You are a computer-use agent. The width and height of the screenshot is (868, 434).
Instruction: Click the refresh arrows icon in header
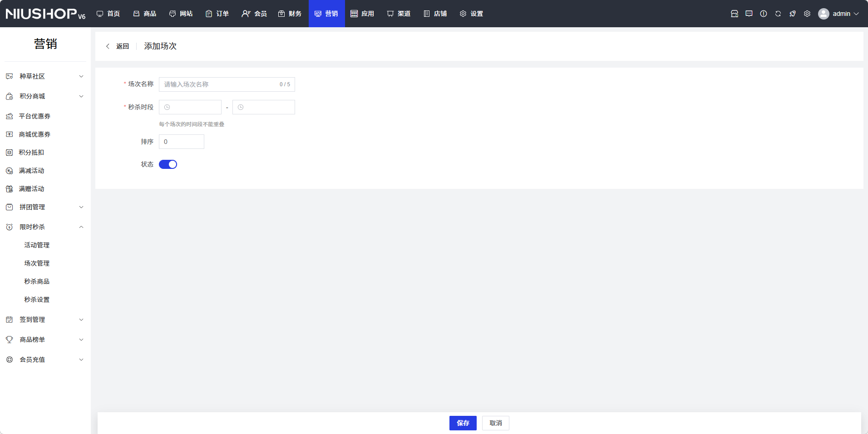(x=778, y=14)
